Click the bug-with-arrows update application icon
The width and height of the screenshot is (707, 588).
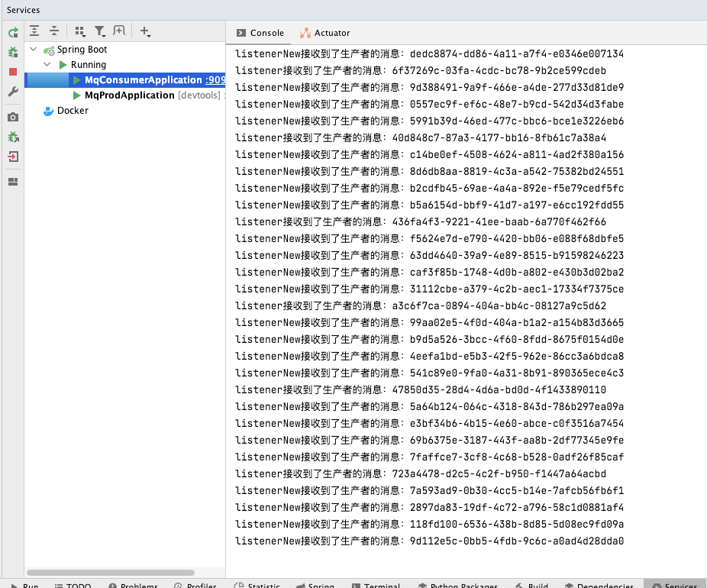[13, 137]
